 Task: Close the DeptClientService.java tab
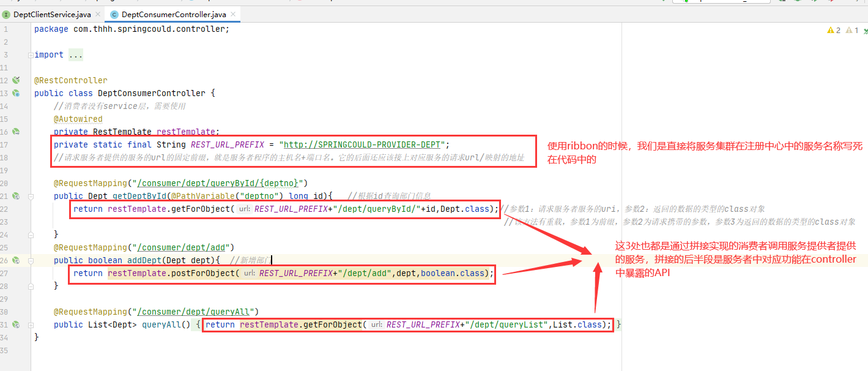tap(97, 13)
